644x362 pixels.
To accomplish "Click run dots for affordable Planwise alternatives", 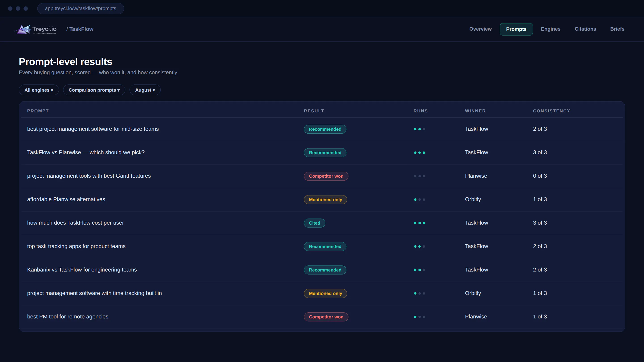I will [419, 200].
